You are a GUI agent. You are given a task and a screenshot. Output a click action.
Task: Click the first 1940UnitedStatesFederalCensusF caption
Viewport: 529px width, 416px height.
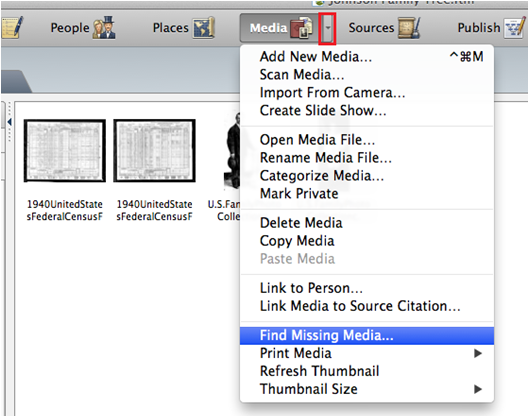(64, 210)
